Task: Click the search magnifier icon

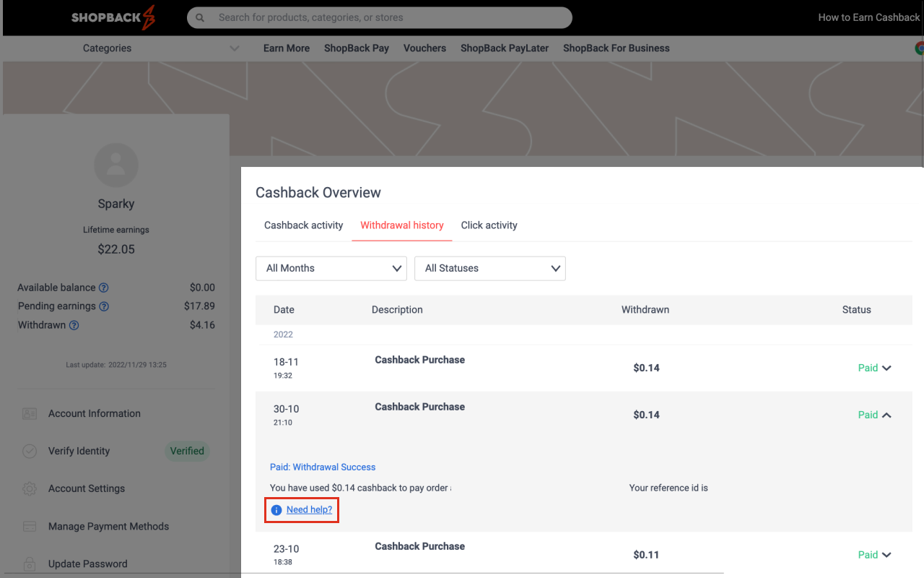Action: [199, 17]
